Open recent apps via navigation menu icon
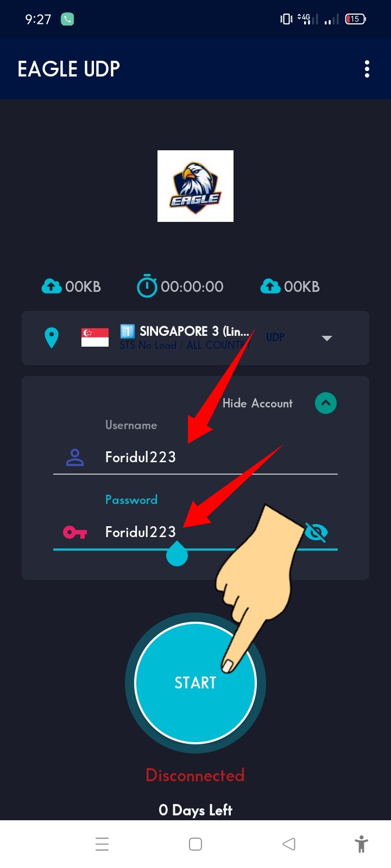Image resolution: width=391 pixels, height=868 pixels. coord(102,844)
